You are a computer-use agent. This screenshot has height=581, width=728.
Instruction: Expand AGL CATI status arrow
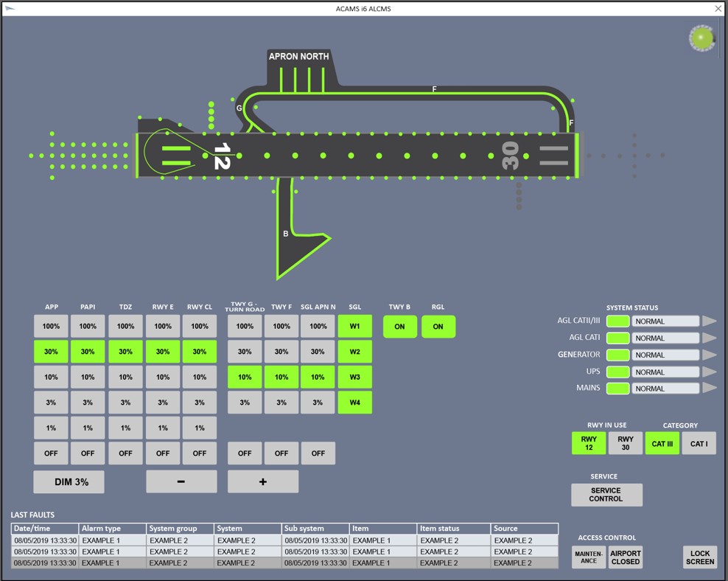[709, 338]
